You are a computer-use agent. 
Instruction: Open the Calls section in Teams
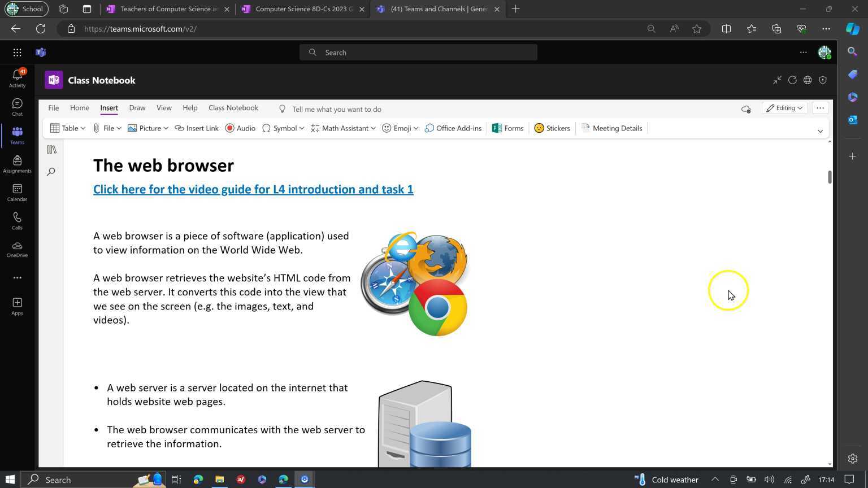coord(17,220)
